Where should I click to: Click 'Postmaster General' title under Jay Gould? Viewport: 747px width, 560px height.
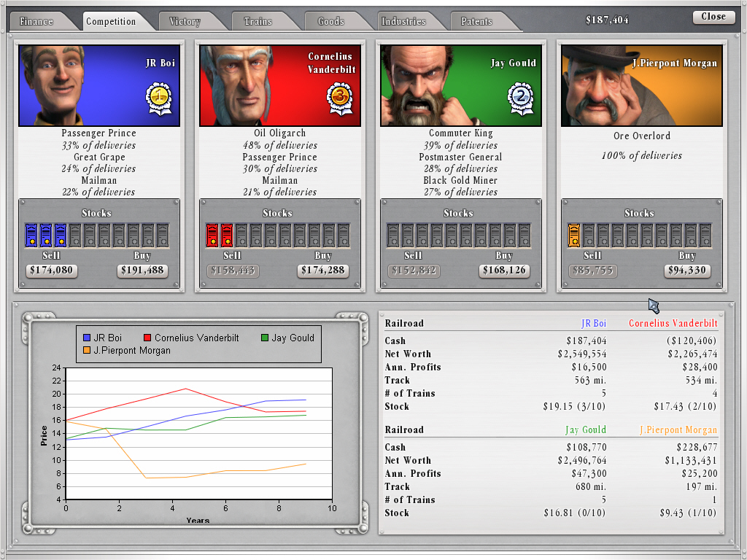461,157
